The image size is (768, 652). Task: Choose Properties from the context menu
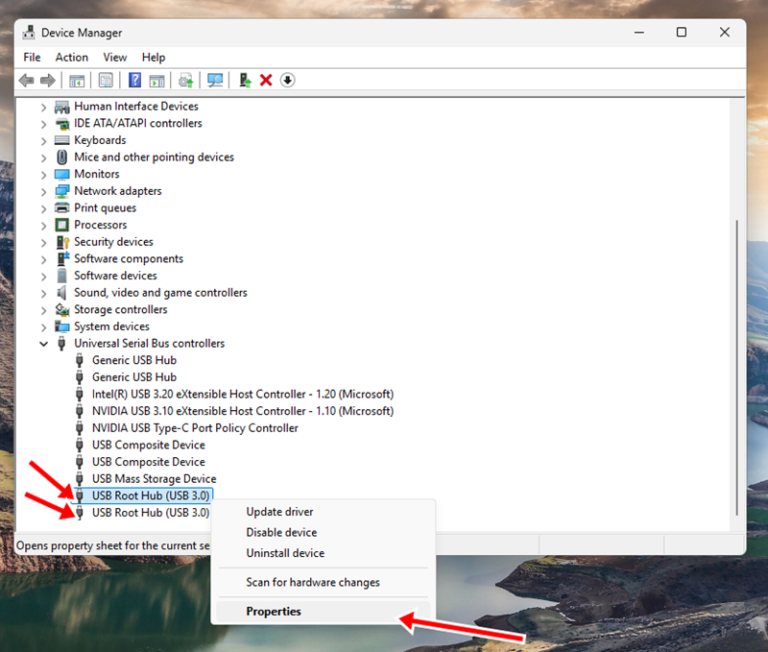(x=323, y=611)
